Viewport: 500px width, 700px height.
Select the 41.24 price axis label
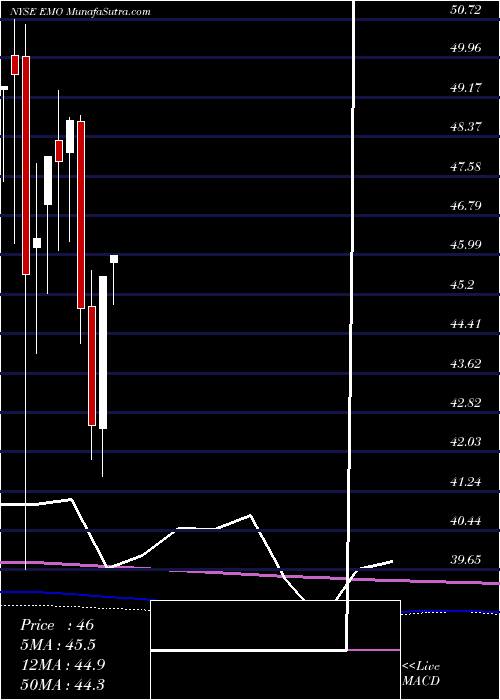point(466,482)
